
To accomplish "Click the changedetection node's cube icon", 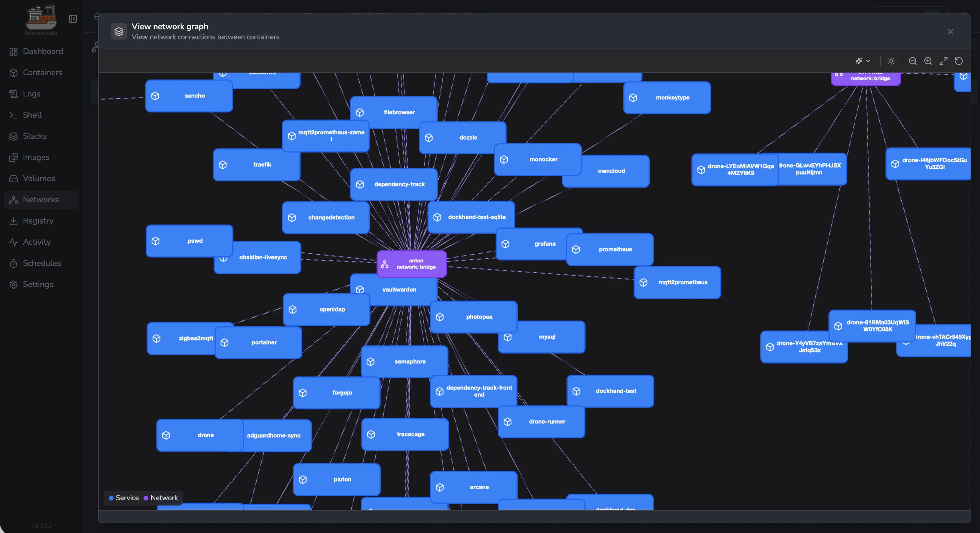I will [292, 218].
